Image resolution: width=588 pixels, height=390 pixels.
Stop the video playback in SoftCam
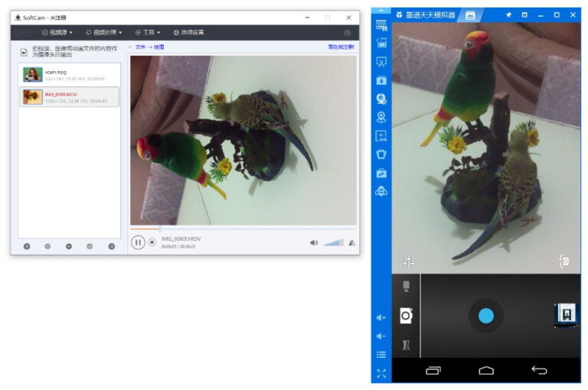152,242
